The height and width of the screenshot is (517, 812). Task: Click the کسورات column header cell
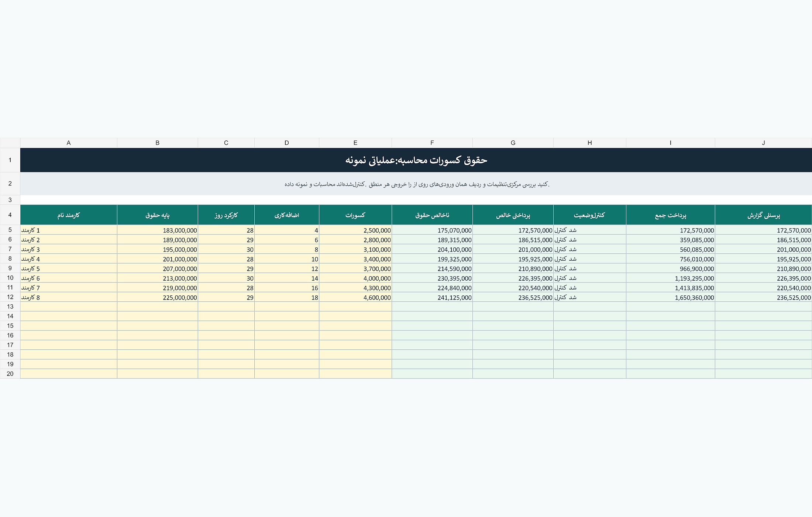[x=355, y=215]
